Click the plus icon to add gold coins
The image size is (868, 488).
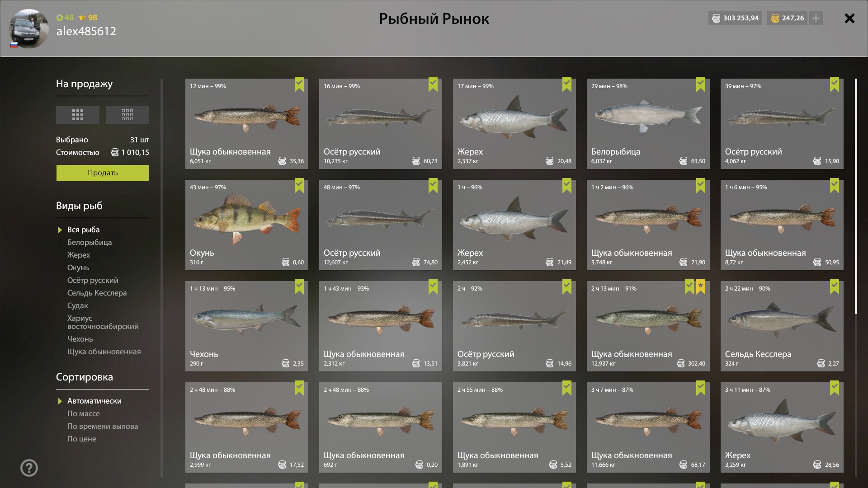tap(816, 18)
